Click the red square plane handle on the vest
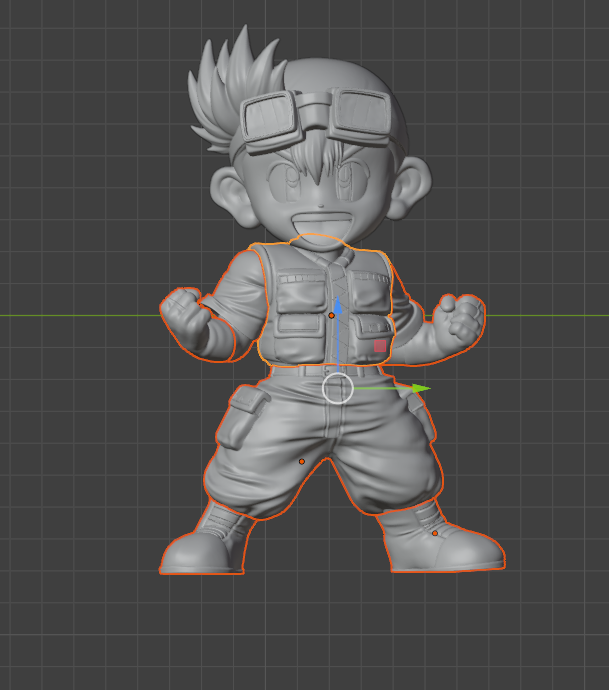The image size is (609, 690). coord(380,346)
